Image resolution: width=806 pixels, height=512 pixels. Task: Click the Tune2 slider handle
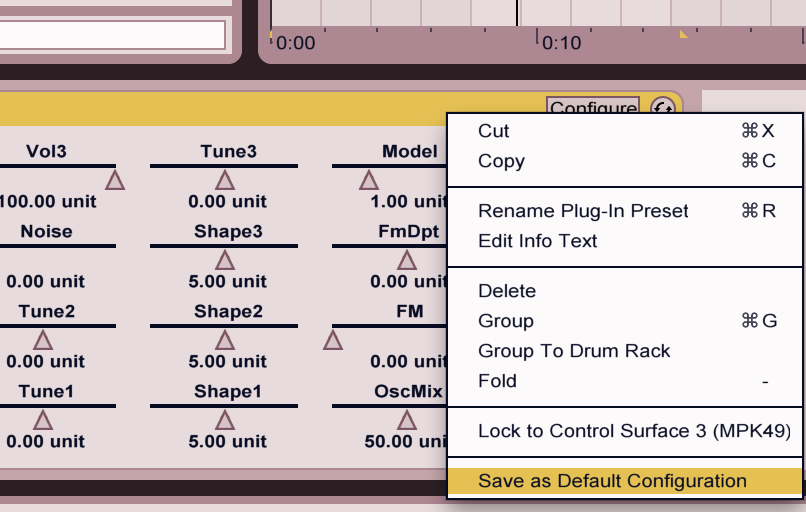[43, 340]
